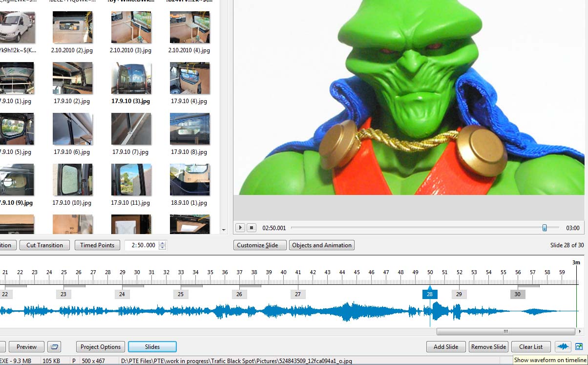Click the "3m" end label on the ruler
Screen dimensions: 588x365
tap(576, 262)
